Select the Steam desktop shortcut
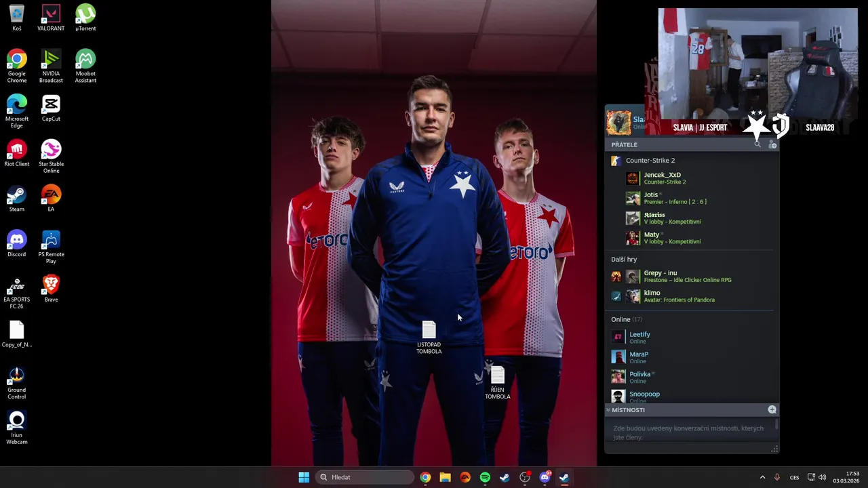The image size is (868, 488). [x=17, y=199]
